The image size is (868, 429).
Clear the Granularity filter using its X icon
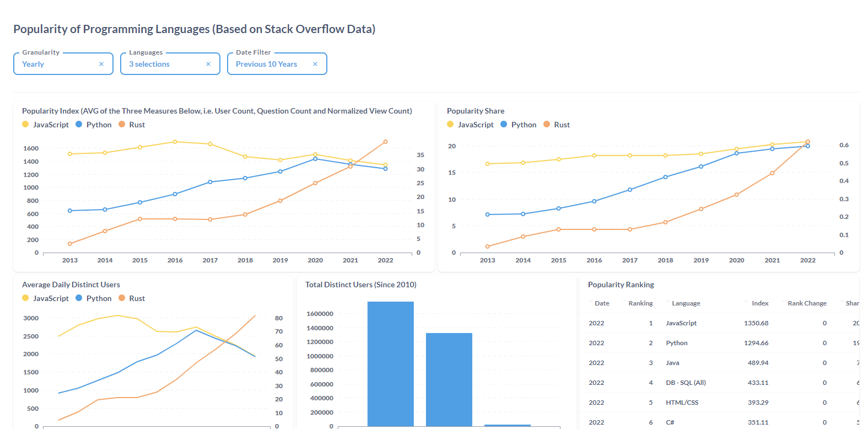coord(101,64)
